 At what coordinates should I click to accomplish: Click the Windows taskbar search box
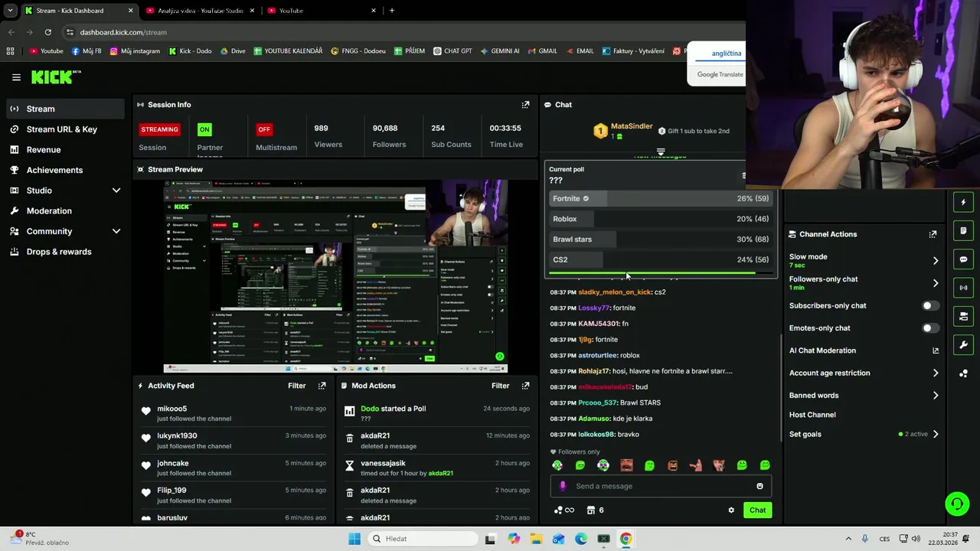tap(421, 539)
